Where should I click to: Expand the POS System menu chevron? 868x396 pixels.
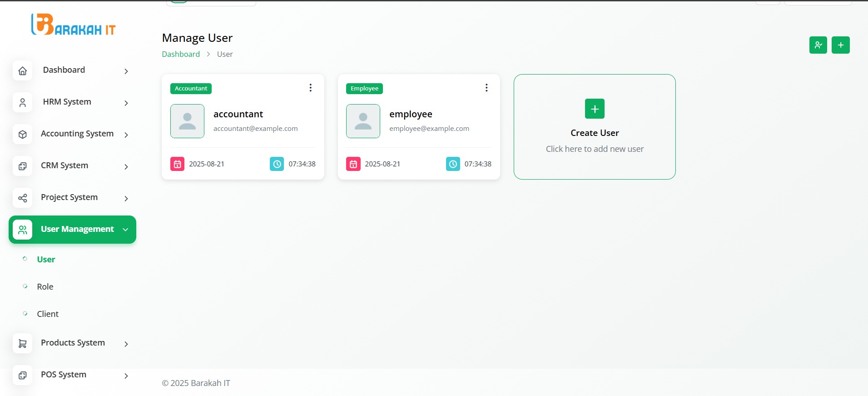[x=126, y=376]
